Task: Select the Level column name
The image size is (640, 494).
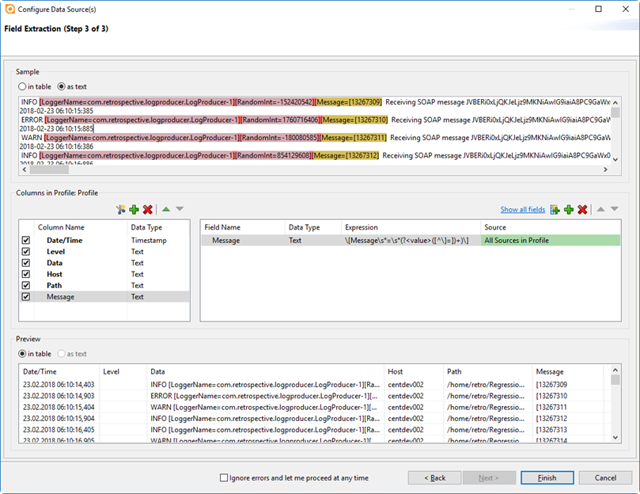Action: (56, 251)
